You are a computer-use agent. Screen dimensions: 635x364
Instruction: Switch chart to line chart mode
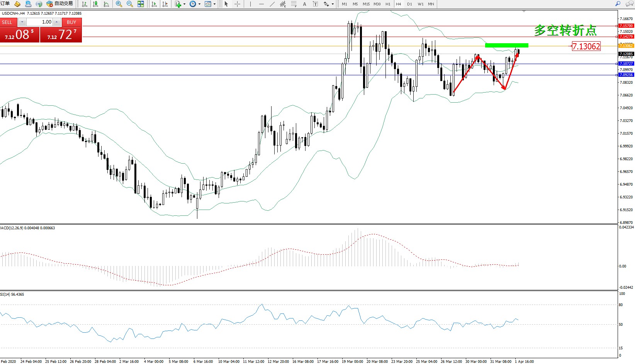(x=106, y=4)
